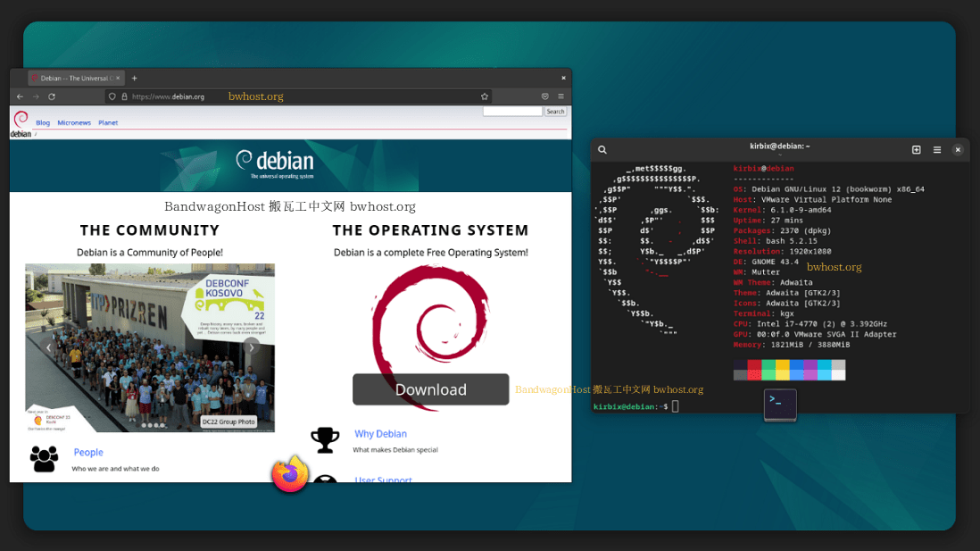Open the Micronews link
980x551 pixels.
74,122
